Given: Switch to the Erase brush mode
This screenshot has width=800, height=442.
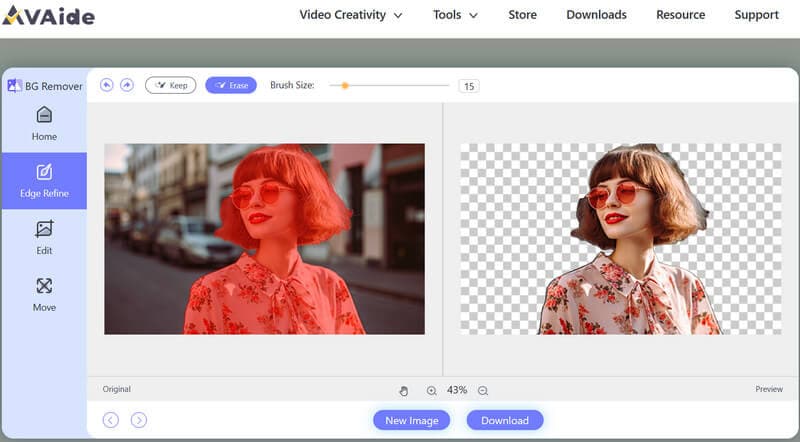Looking at the screenshot, I should click(x=231, y=85).
